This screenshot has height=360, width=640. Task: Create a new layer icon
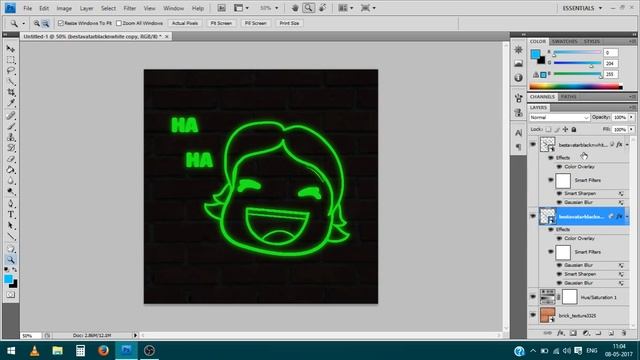[x=611, y=333]
